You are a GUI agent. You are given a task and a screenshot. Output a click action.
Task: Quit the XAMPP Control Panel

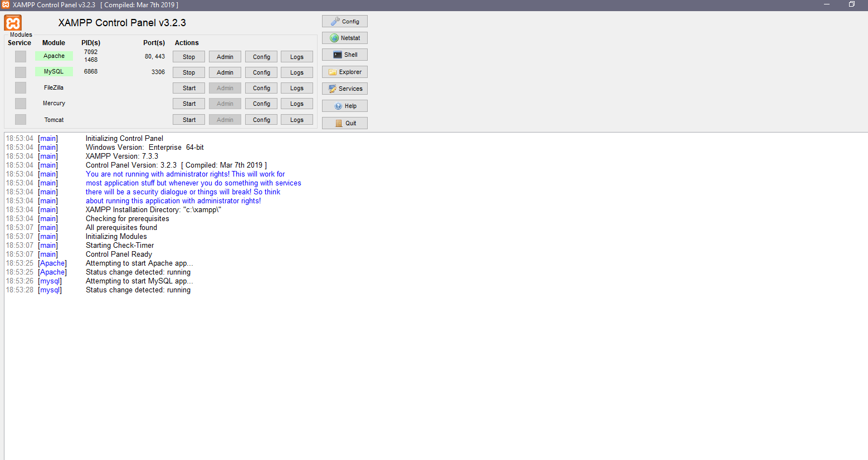344,123
